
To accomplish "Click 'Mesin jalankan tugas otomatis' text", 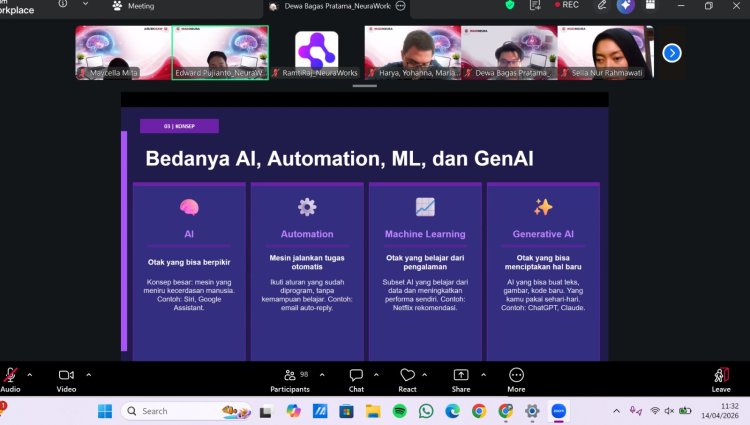I will [x=307, y=262].
